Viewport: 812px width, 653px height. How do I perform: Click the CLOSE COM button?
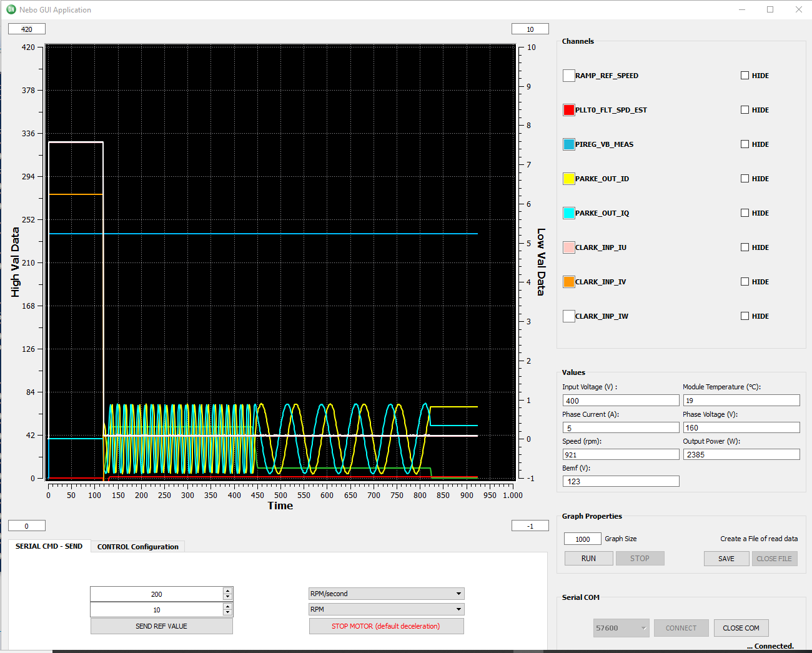[741, 628]
